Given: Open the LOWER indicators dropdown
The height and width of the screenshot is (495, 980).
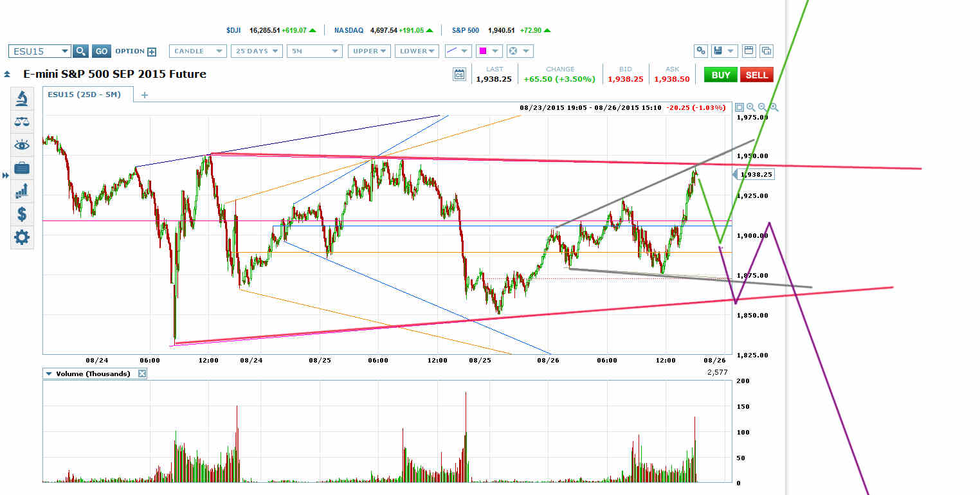Looking at the screenshot, I should click(x=417, y=51).
